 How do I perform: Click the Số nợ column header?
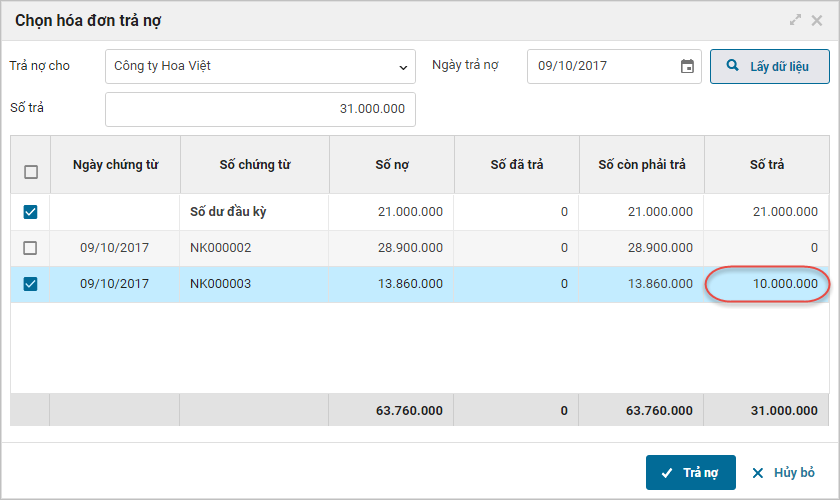coord(391,165)
